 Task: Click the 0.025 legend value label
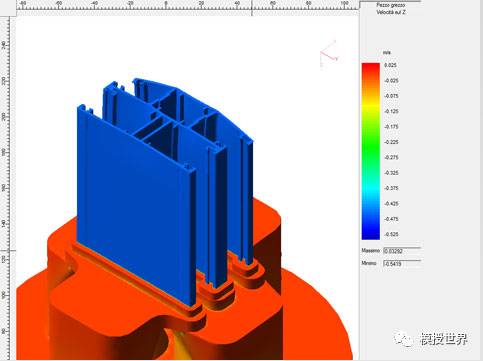pyautogui.click(x=390, y=65)
